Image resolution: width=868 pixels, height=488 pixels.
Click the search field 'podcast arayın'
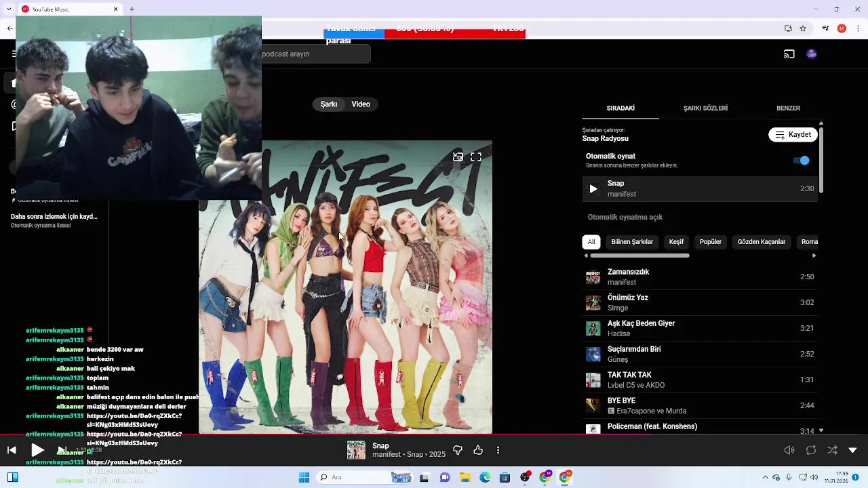[x=316, y=54]
